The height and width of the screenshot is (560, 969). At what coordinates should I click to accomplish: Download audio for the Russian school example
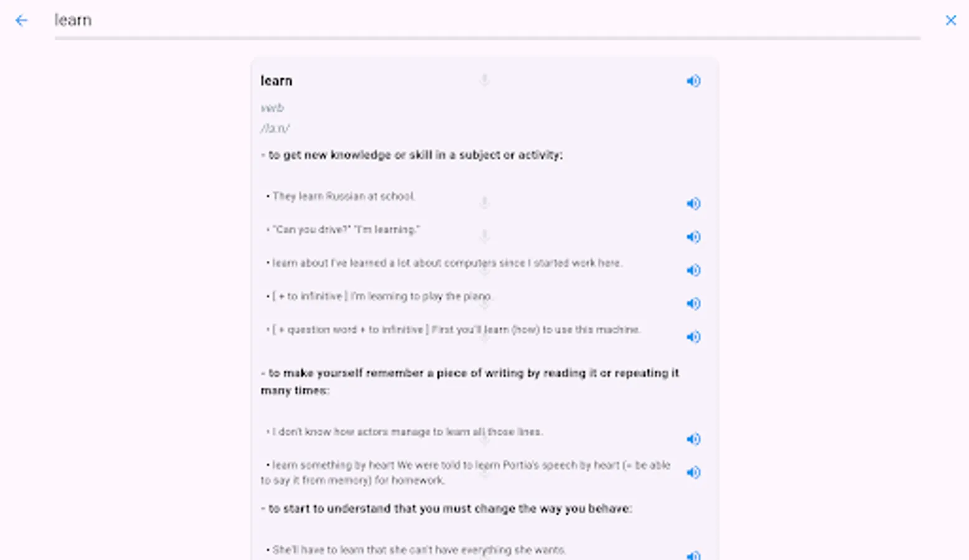[484, 203]
